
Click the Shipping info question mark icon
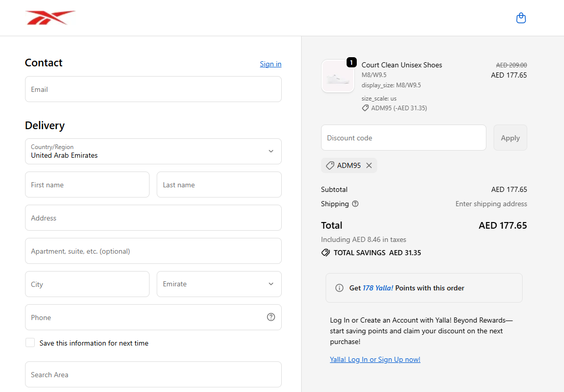click(355, 204)
